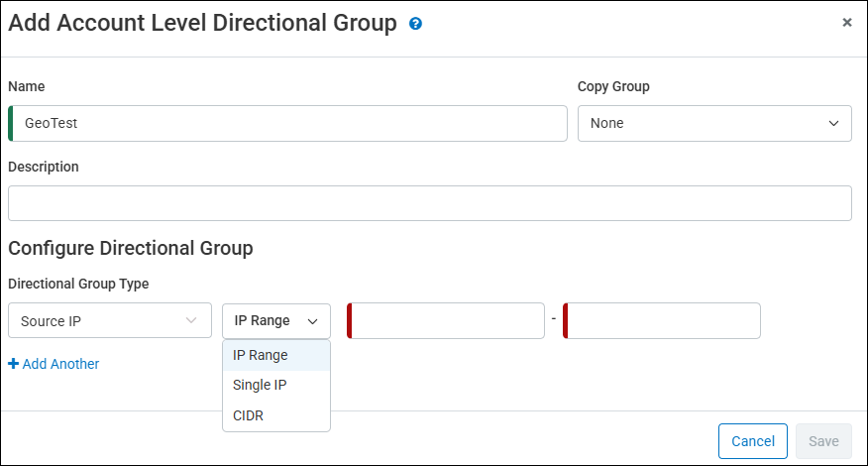Click the starting IP address field
The image size is (868, 466).
446,320
